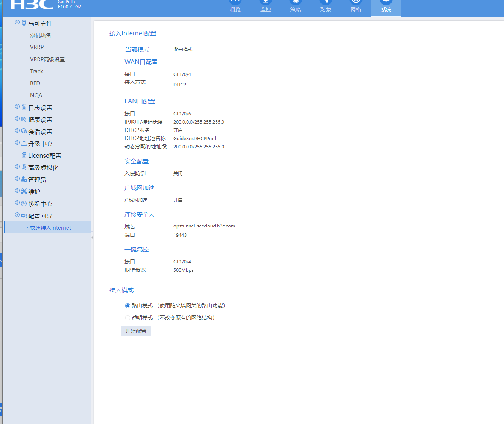Open the VRRP sidebar item
Image resolution: width=504 pixels, height=424 pixels.
tap(37, 47)
